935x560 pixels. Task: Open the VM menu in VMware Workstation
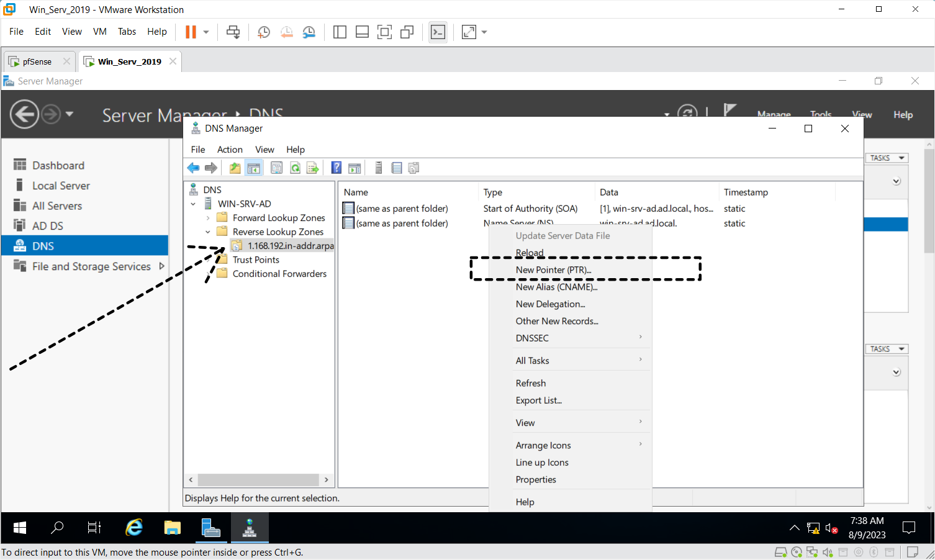[x=100, y=32]
